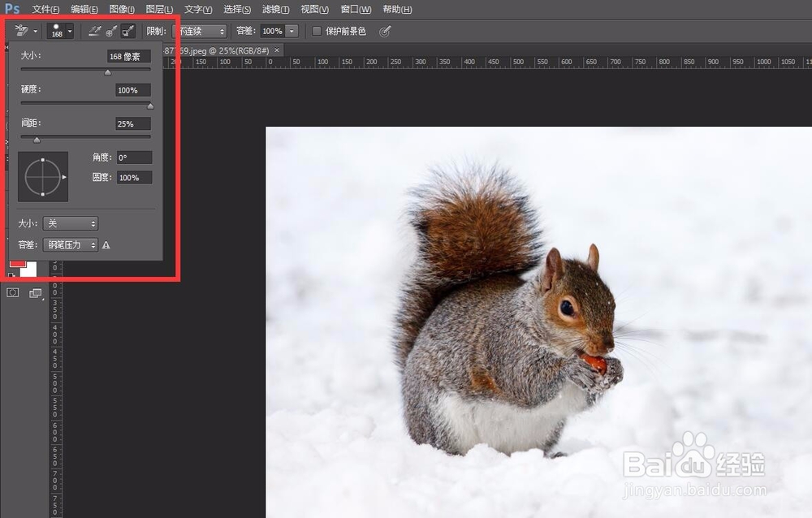Screen dimensions: 812x518
Task: Click the 硬度 100% hardness field
Action: pyautogui.click(x=133, y=90)
